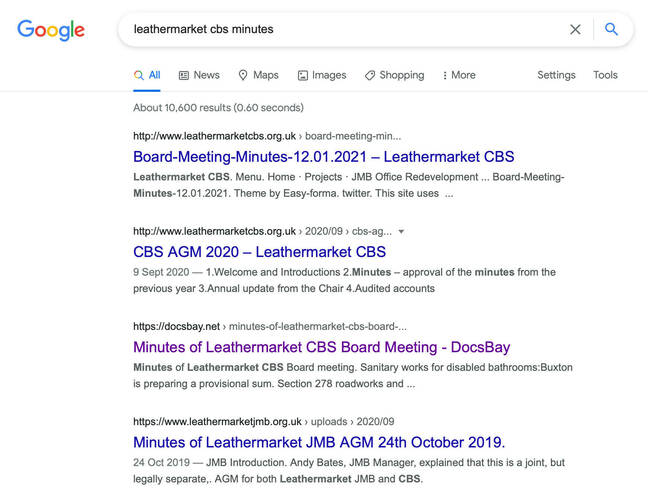Click 'About 10,600 results' stats text
This screenshot has width=648, height=501.
click(218, 107)
